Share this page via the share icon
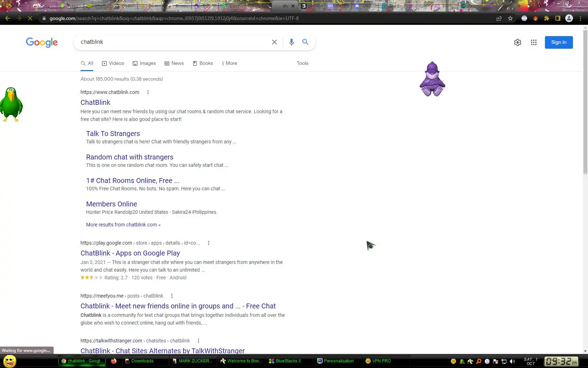 (499, 18)
